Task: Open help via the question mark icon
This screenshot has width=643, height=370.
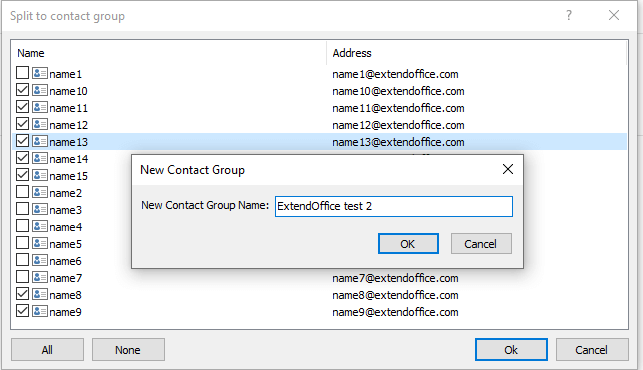Action: pyautogui.click(x=569, y=16)
